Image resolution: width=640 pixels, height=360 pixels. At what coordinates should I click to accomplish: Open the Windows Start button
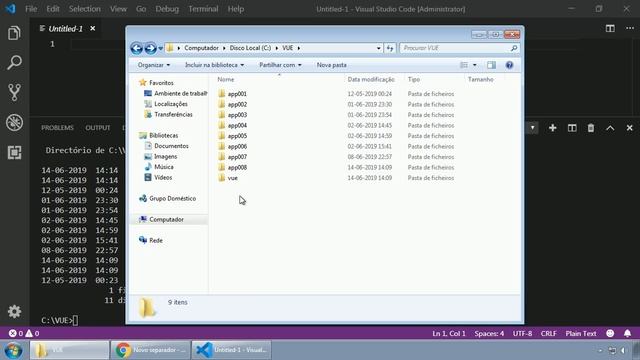13,350
